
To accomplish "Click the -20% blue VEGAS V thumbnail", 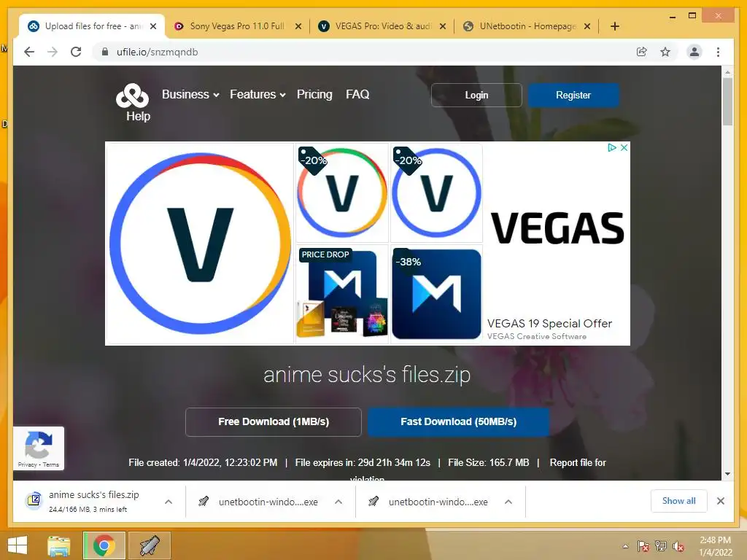I will click(436, 192).
